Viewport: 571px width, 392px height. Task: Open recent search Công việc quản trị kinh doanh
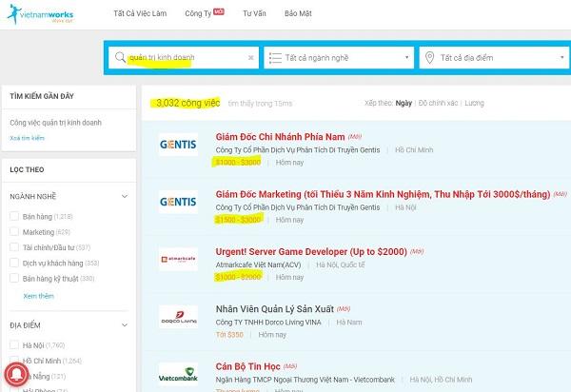pos(56,123)
